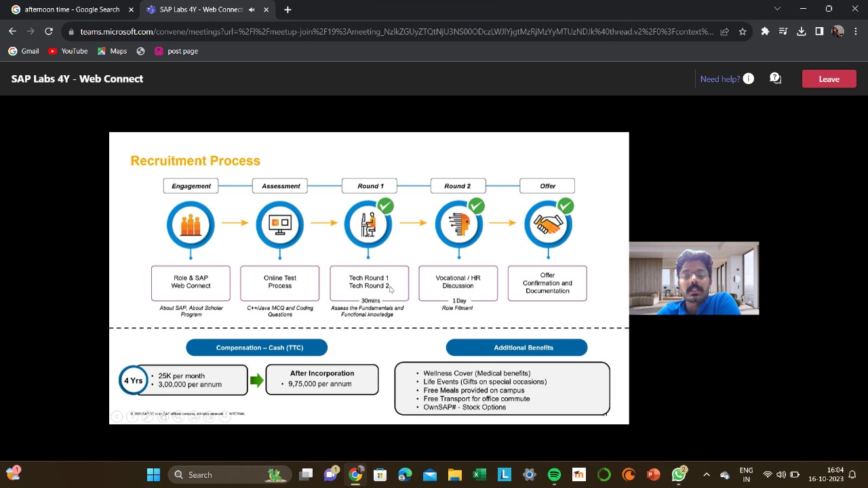The height and width of the screenshot is (488, 868).
Task: Open Chrome downloads icon
Action: click(x=801, y=31)
